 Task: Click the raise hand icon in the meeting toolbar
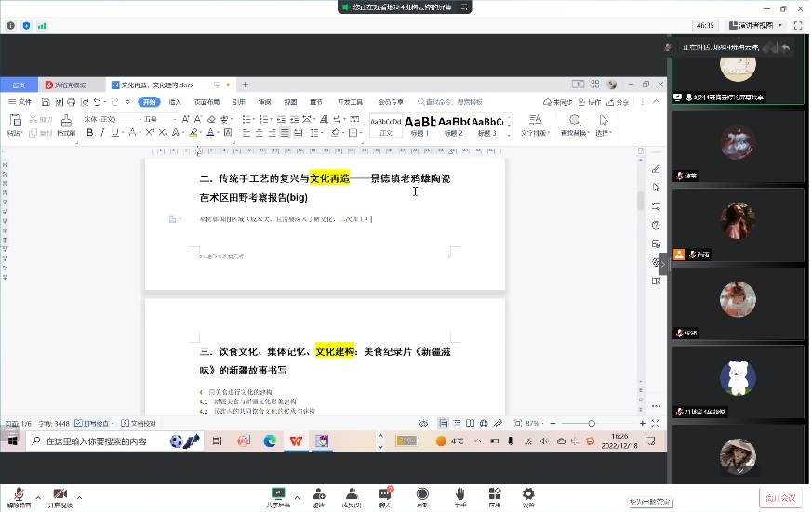[x=459, y=496]
